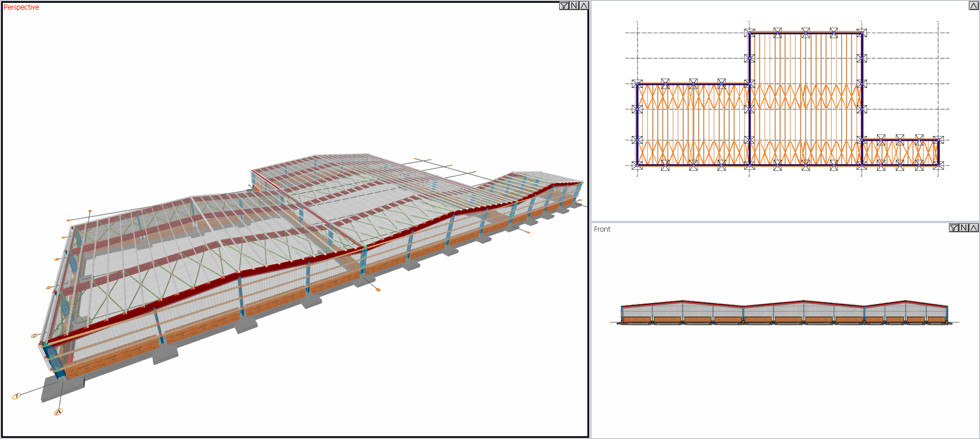
Task: Select cross-bracing in the small right plan wing
Action: pos(900,152)
